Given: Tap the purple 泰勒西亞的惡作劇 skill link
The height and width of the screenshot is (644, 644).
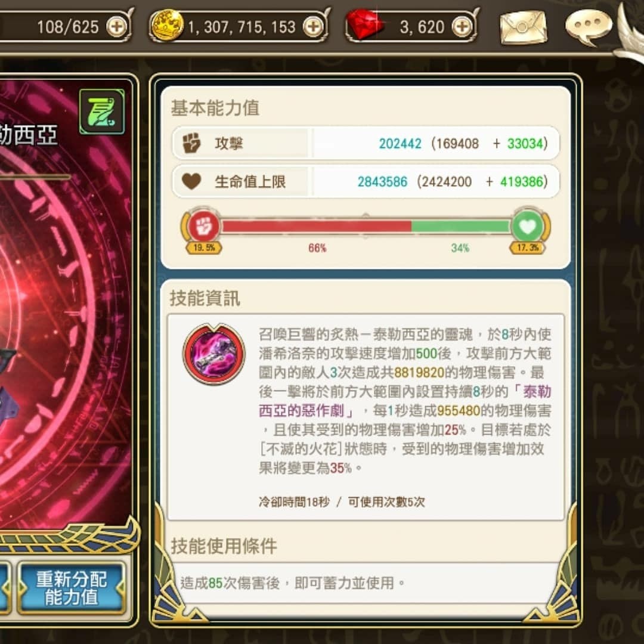Looking at the screenshot, I should pyautogui.click(x=404, y=401).
